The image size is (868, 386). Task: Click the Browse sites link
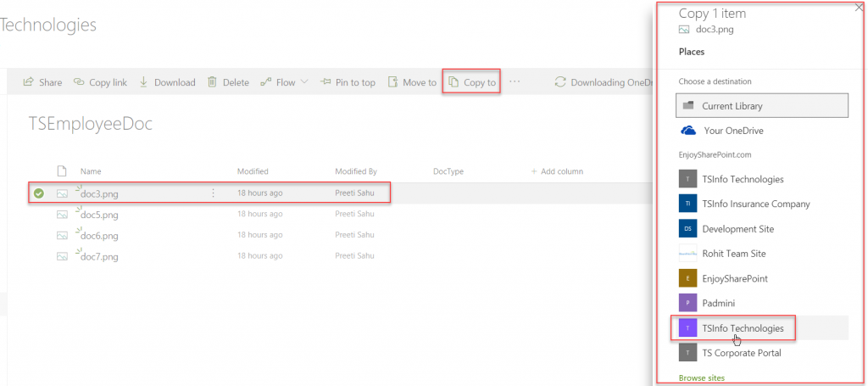click(x=701, y=378)
